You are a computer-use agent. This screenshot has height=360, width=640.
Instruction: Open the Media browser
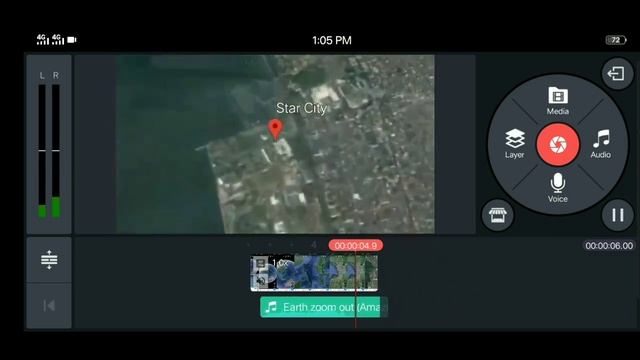[x=558, y=100]
